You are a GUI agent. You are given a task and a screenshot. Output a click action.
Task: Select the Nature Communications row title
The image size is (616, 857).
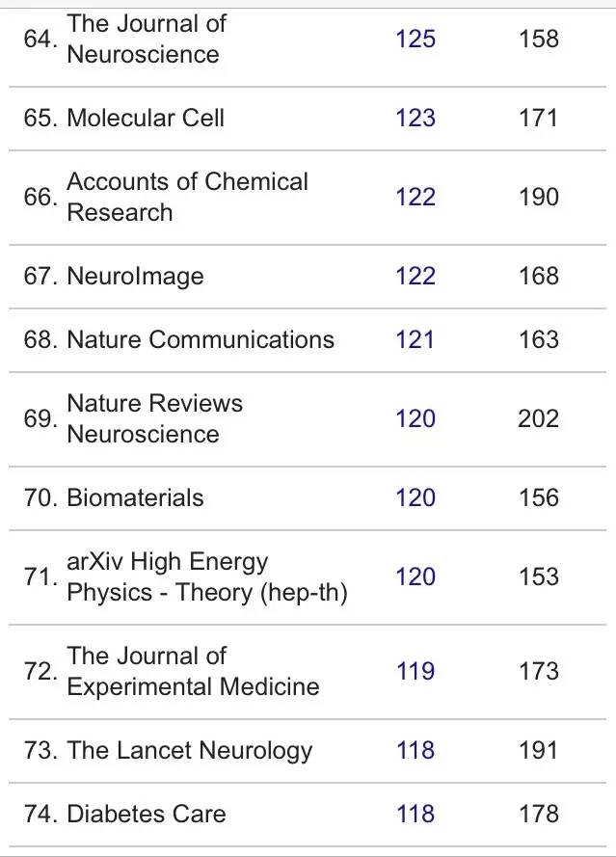[x=201, y=340]
